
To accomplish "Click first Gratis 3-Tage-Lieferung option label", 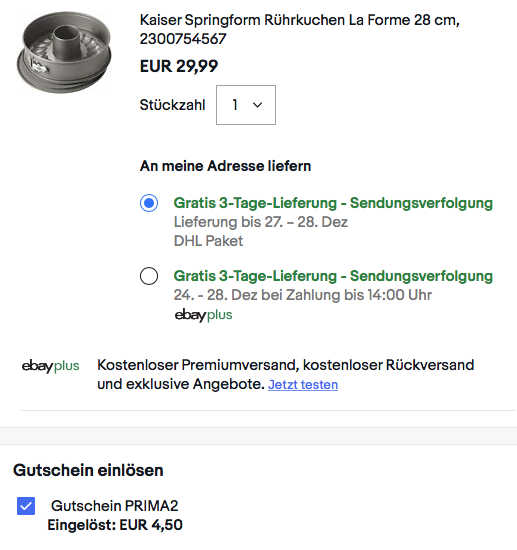I will coord(333,203).
